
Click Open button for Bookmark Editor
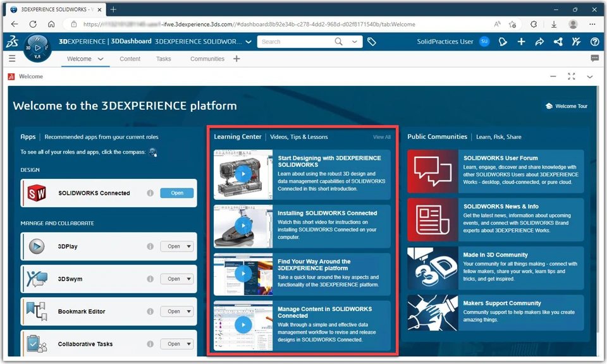(x=173, y=312)
